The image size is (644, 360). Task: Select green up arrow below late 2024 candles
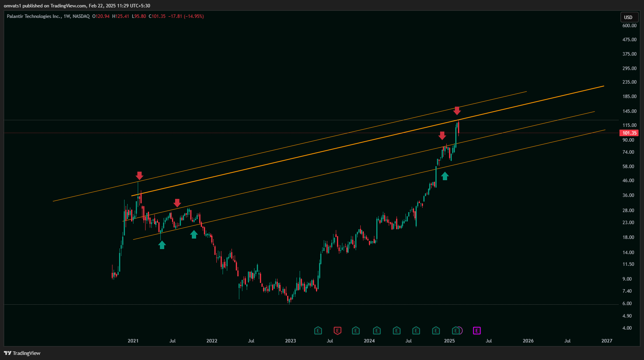pos(445,176)
